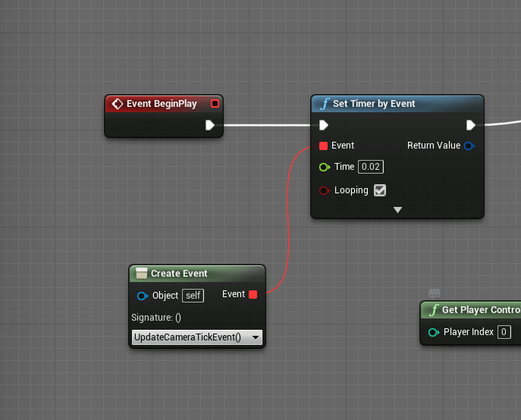Click the red delegate pin on Event BeginPlay

[215, 104]
